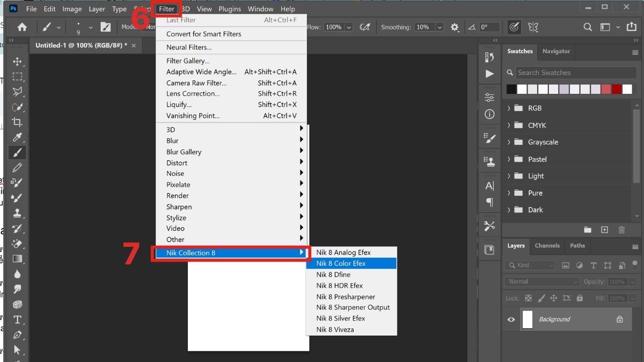The width and height of the screenshot is (644, 362).
Task: Open the Clone Source panel icon
Action: [489, 161]
